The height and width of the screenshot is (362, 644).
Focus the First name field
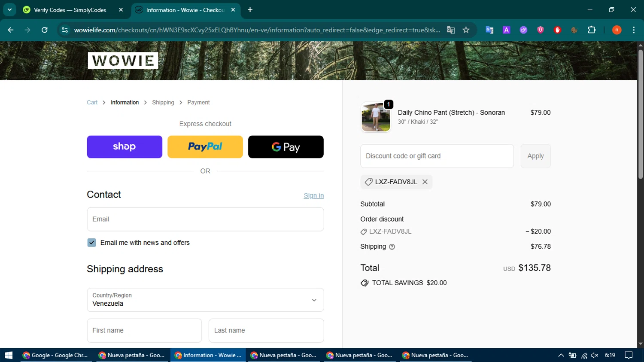coord(144,331)
